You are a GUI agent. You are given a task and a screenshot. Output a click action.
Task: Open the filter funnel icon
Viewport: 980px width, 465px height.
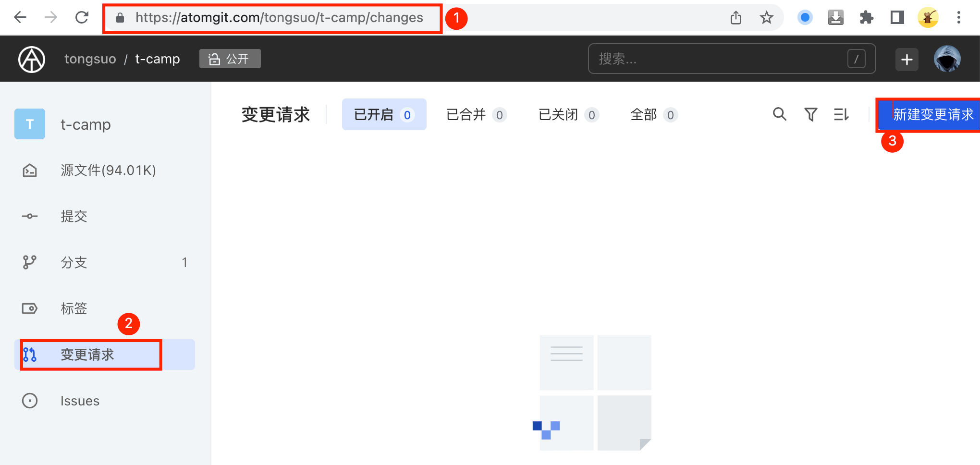[810, 114]
